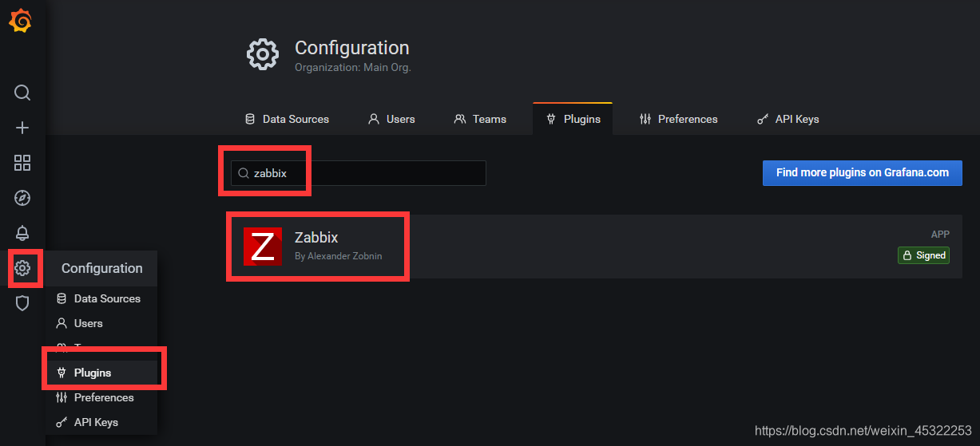The image size is (980, 446).
Task: Choose Plugins in the Configuration flyout
Action: pyautogui.click(x=101, y=373)
